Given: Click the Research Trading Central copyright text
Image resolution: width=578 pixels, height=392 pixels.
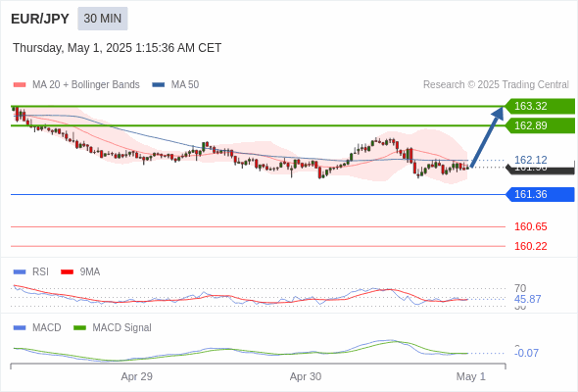Looking at the screenshot, I should pyautogui.click(x=496, y=85).
